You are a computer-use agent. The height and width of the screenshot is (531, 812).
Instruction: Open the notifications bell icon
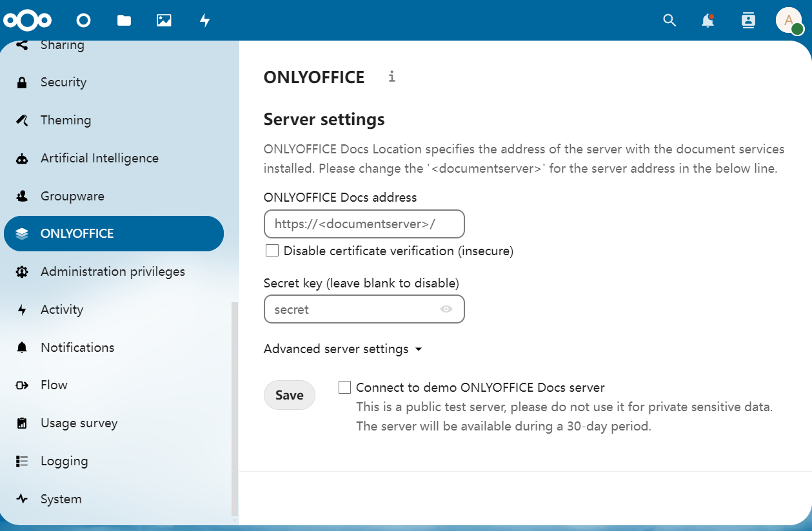708,21
